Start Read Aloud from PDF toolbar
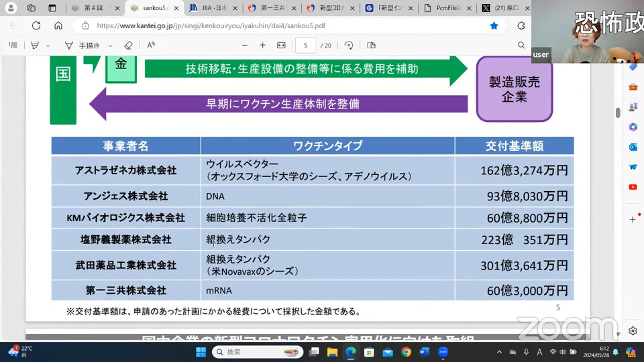 [x=151, y=45]
